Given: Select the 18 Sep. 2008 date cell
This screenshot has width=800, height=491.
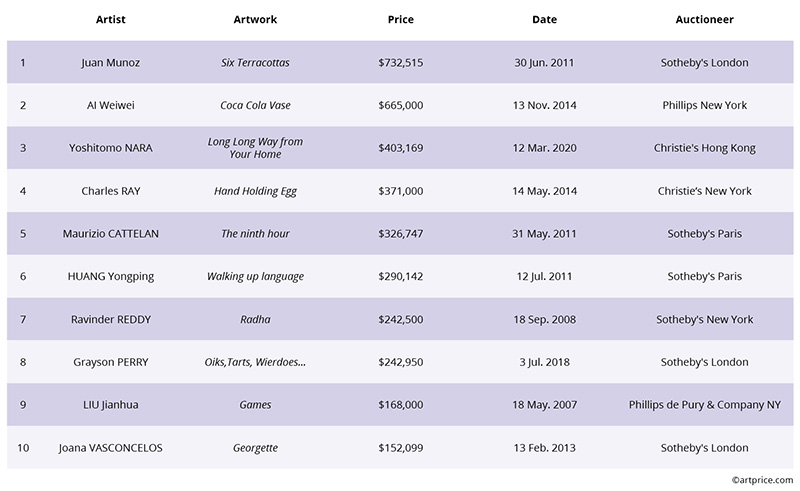Looking at the screenshot, I should 545,319.
